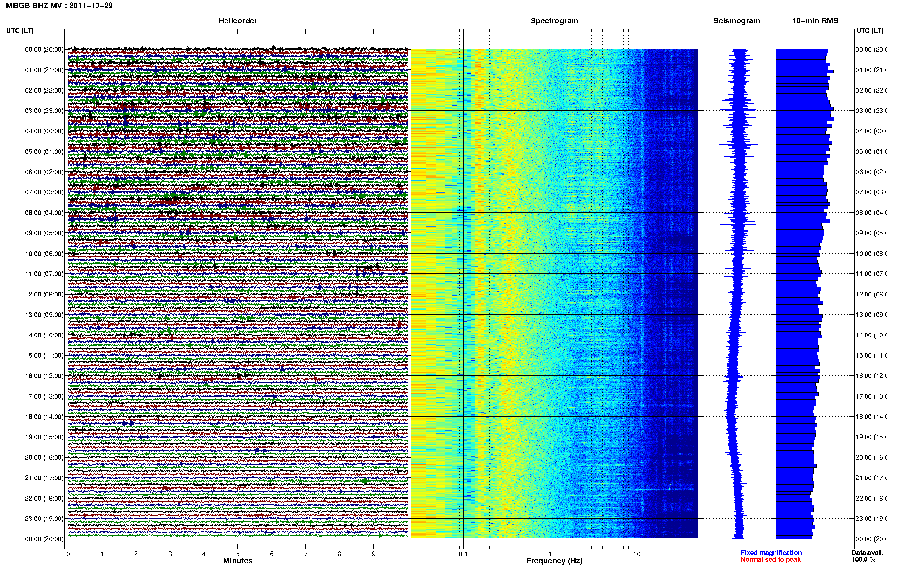Click the right-side 'UTC (LT)' axis label

870,31
